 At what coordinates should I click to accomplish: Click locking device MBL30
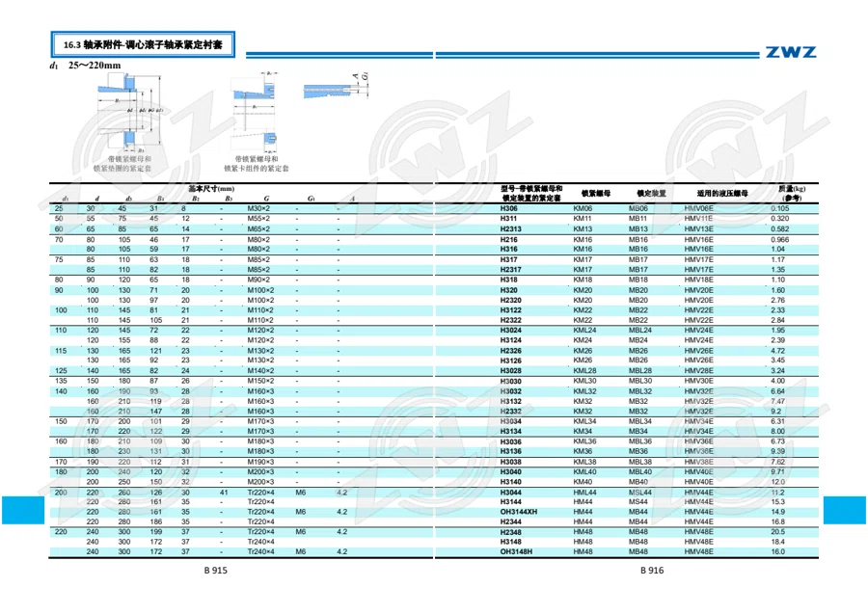[640, 381]
